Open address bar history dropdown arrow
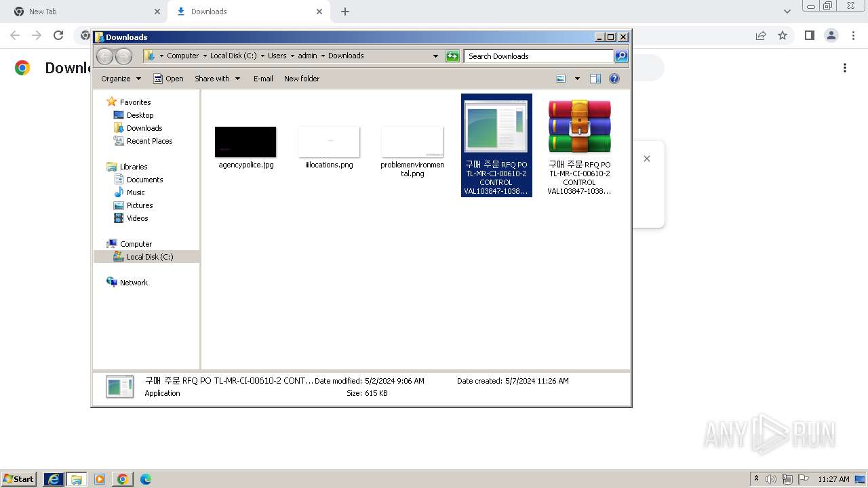 point(435,56)
